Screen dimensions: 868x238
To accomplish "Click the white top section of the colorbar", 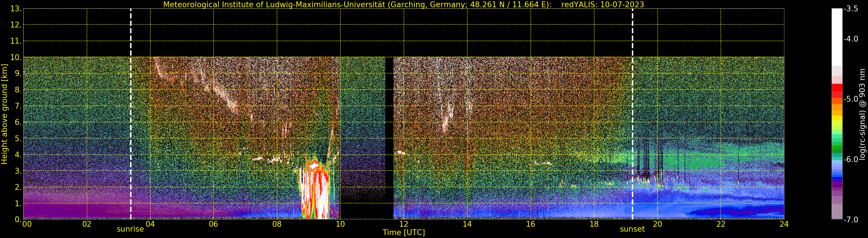I will [837, 37].
